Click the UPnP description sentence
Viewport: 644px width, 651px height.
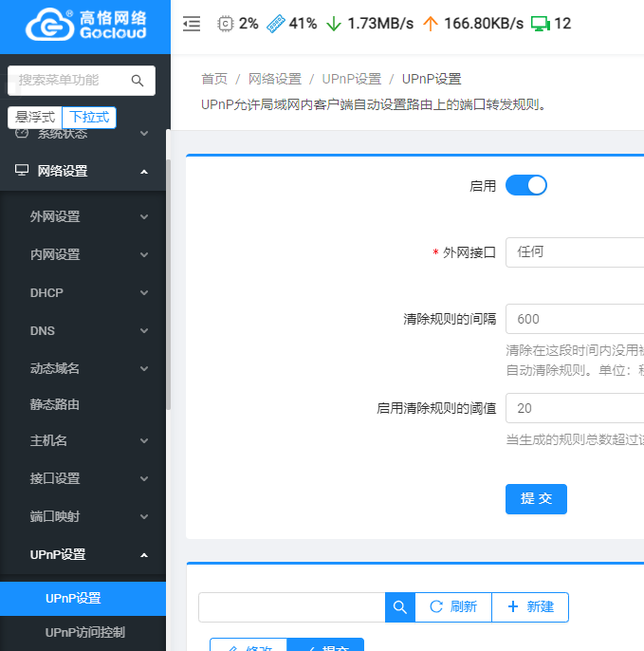pyautogui.click(x=374, y=104)
